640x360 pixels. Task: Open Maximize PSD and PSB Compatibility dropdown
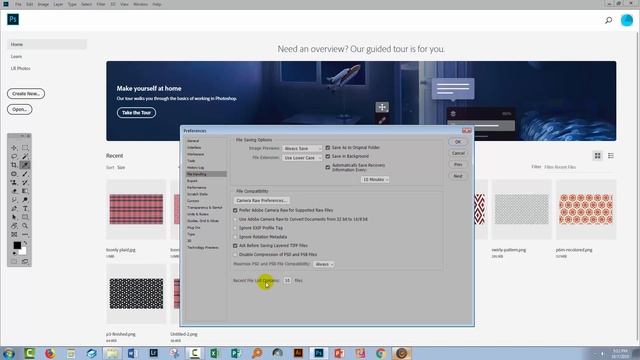324,264
